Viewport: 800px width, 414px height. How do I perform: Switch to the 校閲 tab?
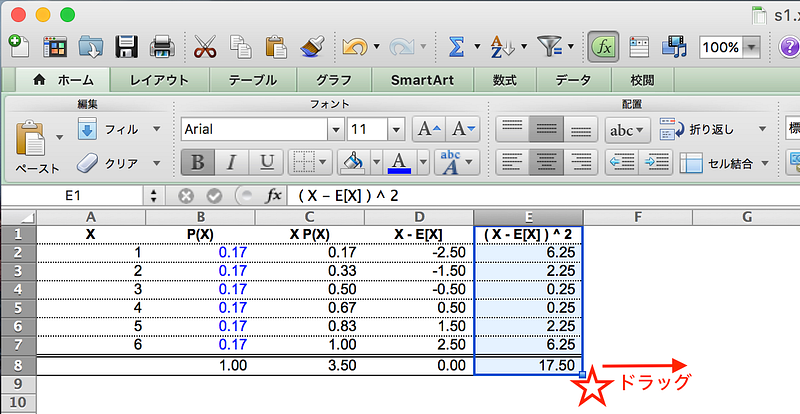pyautogui.click(x=642, y=80)
